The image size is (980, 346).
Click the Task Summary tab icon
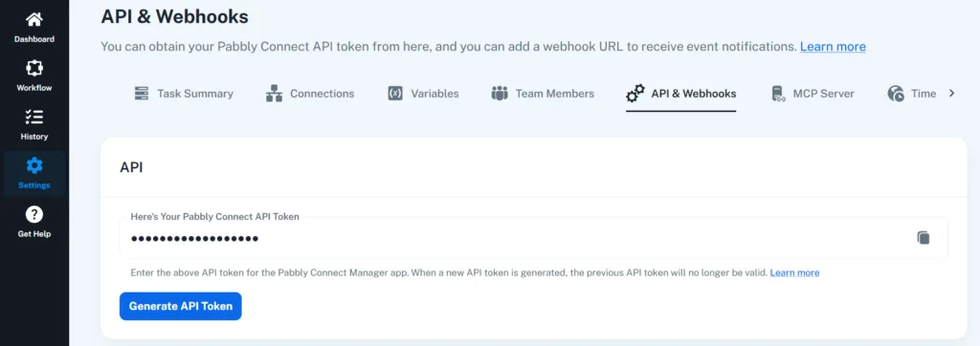142,94
